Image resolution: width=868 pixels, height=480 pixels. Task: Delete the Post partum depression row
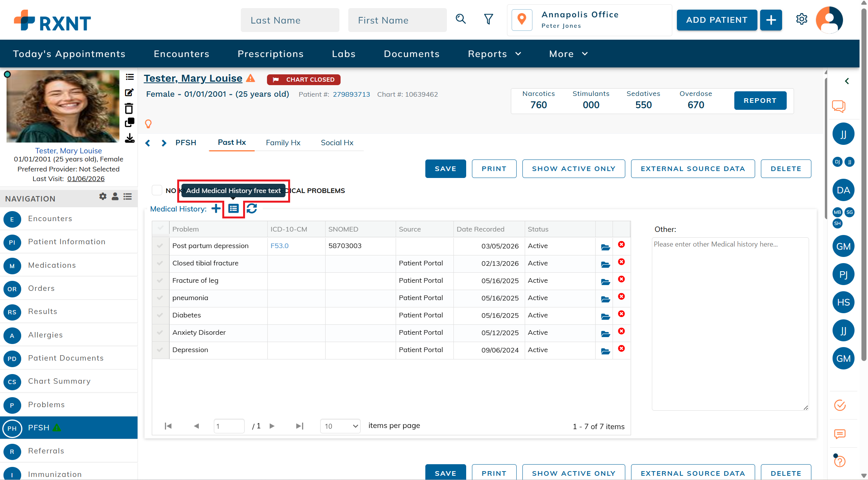(621, 245)
